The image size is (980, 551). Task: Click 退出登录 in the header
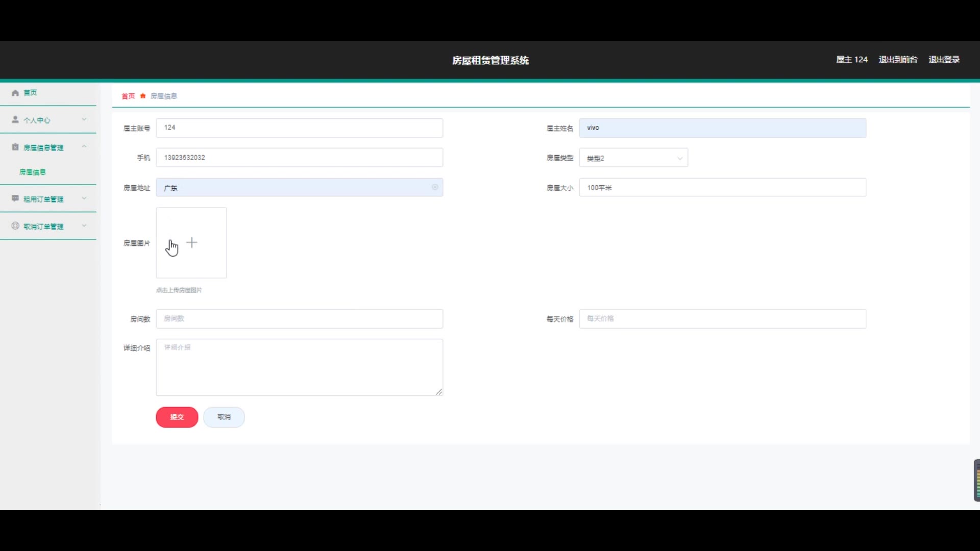click(x=944, y=60)
